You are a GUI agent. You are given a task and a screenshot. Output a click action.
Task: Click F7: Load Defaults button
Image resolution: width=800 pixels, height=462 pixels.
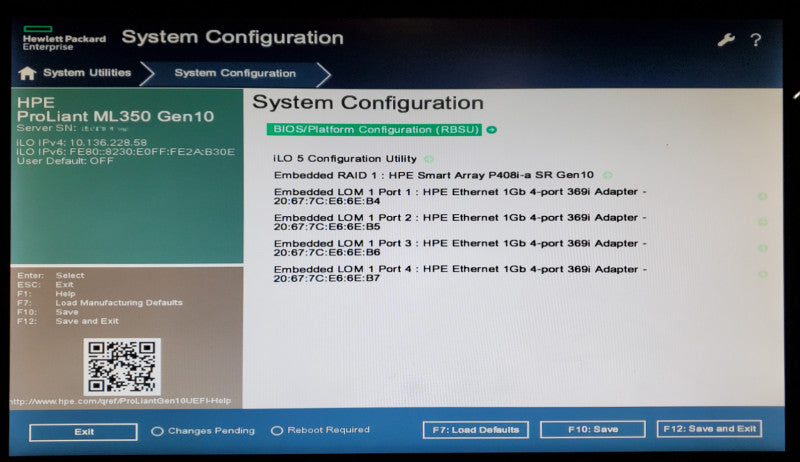[476, 430]
